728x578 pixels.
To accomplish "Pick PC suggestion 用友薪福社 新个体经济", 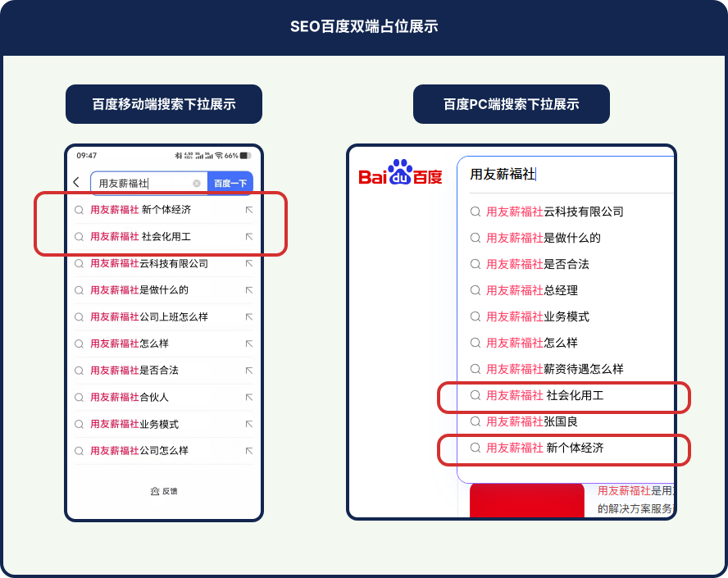I will (544, 448).
